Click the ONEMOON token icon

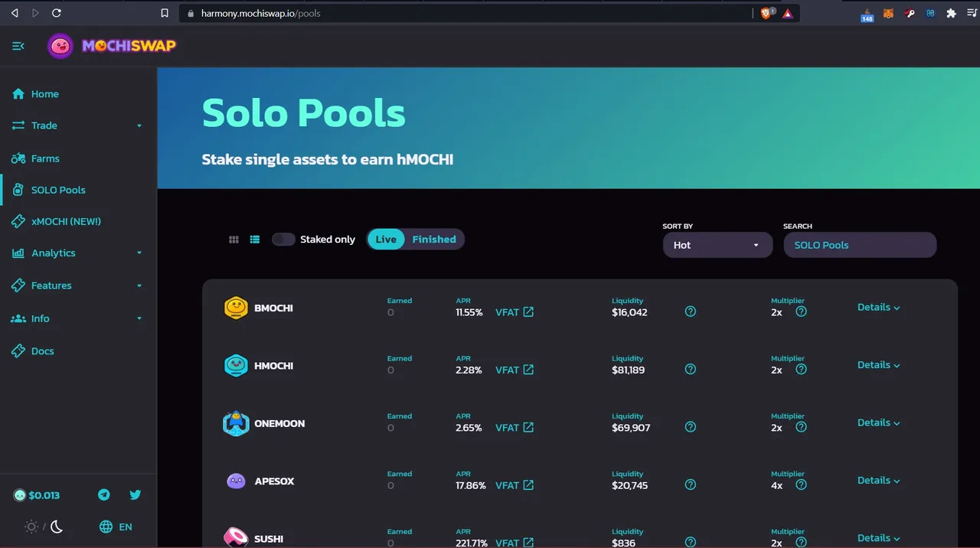pos(236,423)
